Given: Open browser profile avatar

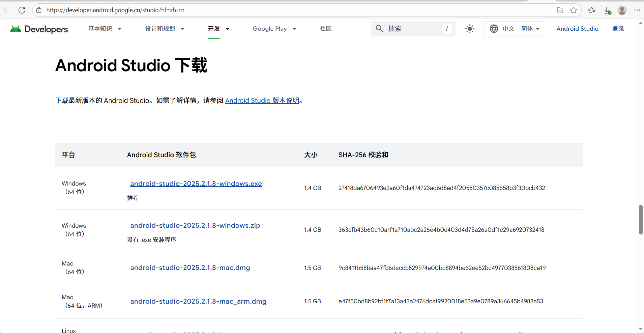Looking at the screenshot, I should coord(622,10).
